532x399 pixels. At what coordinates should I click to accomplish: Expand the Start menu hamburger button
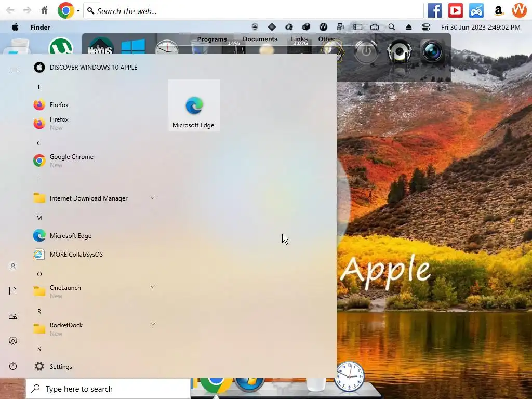click(13, 69)
